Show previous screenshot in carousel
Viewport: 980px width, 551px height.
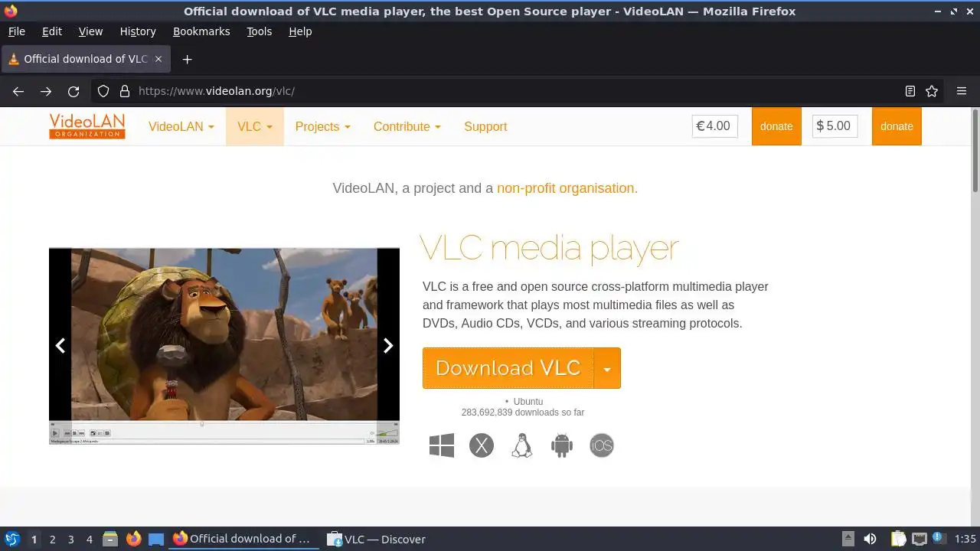[x=60, y=346]
